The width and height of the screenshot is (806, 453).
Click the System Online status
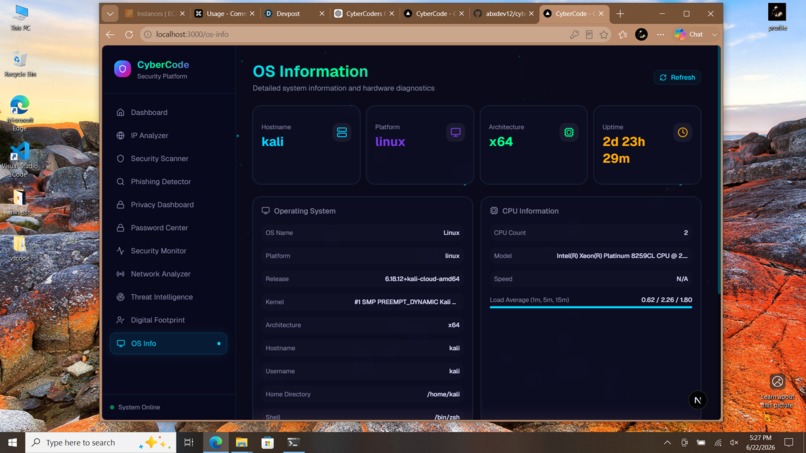pos(135,407)
